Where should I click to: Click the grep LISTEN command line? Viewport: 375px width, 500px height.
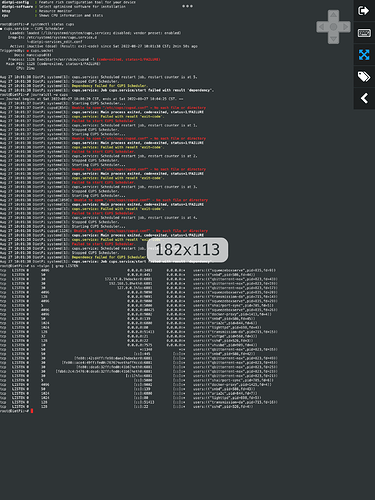(39, 266)
